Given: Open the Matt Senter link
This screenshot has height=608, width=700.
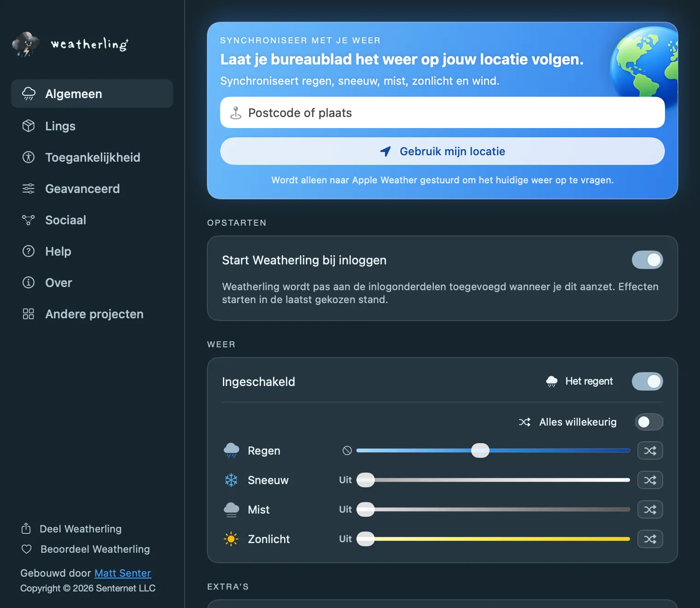Looking at the screenshot, I should [x=122, y=573].
